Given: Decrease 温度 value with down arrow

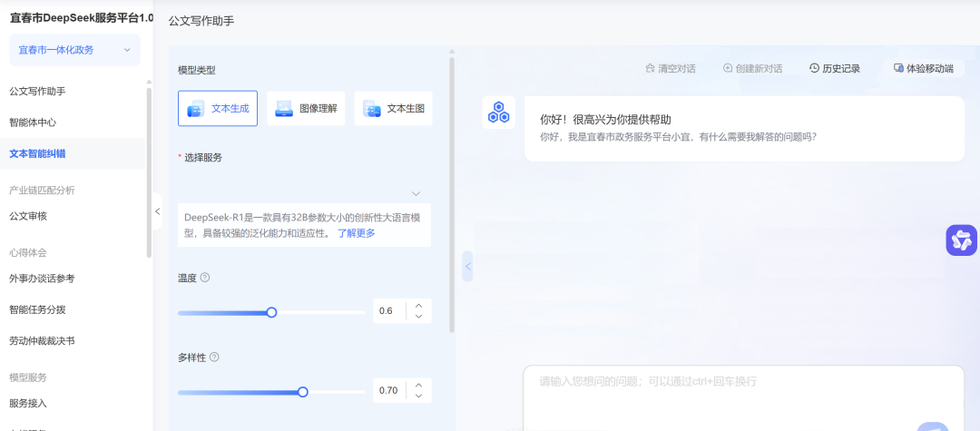Looking at the screenshot, I should click(x=418, y=317).
